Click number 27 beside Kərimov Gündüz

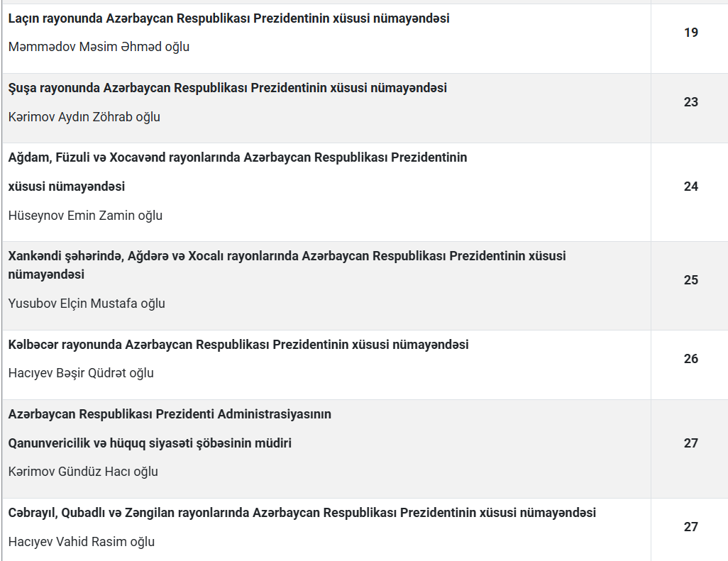(x=690, y=443)
